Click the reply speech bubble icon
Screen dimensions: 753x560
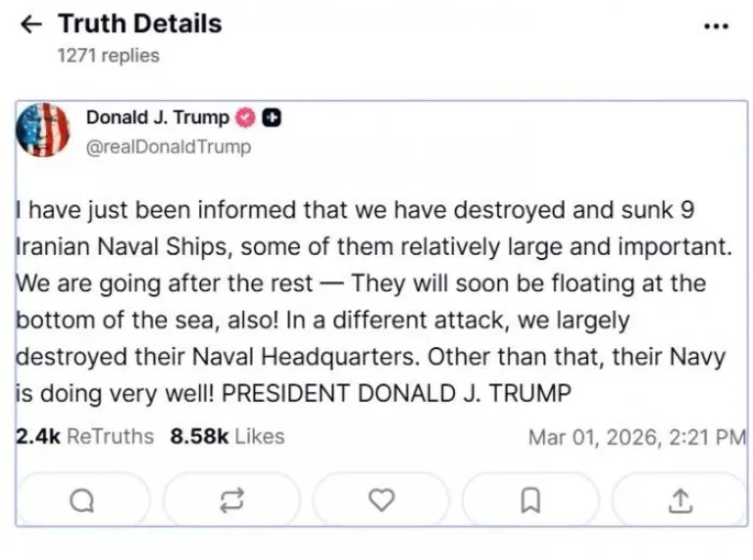pyautogui.click(x=83, y=500)
